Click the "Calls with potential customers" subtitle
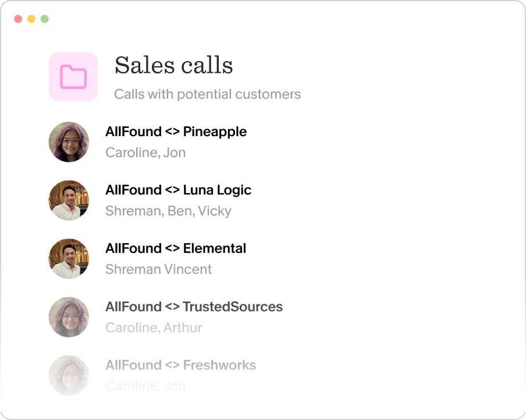This screenshot has height=420, width=526. pyautogui.click(x=207, y=94)
